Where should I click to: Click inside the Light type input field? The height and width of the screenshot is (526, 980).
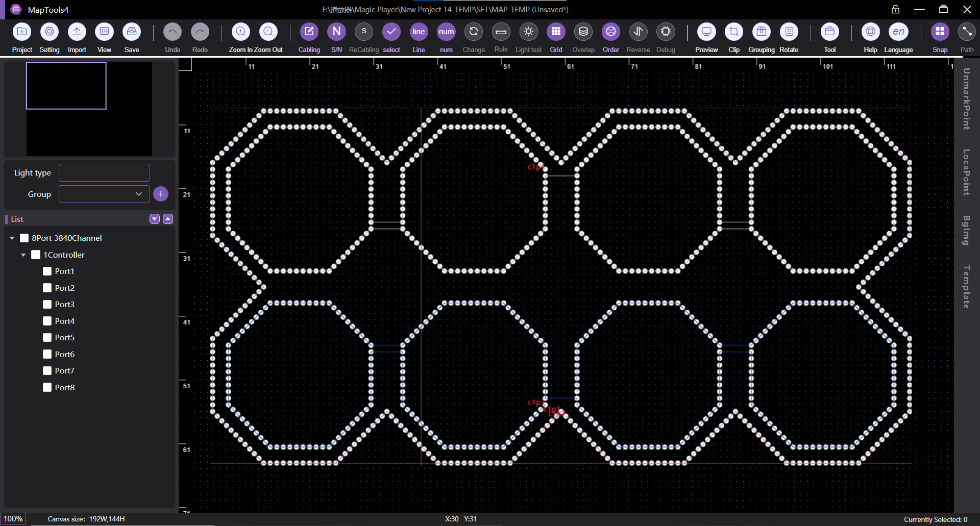tap(104, 172)
